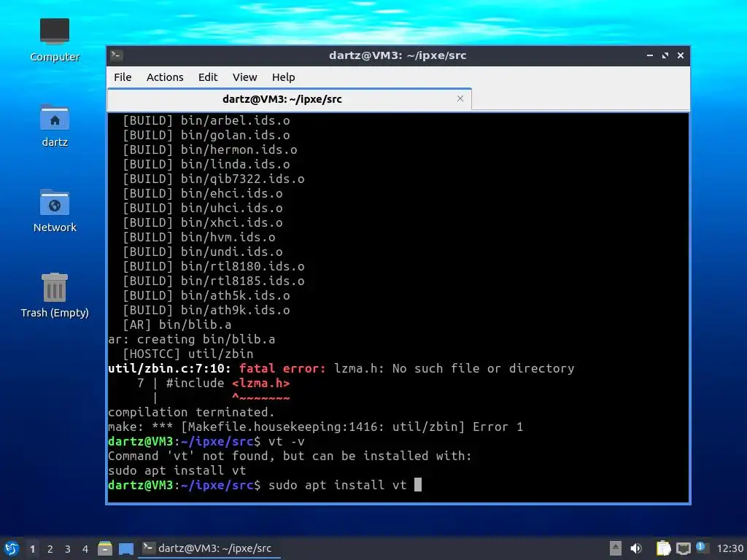Open the network connection tray icon
This screenshot has width=747, height=560.
coord(683,548)
